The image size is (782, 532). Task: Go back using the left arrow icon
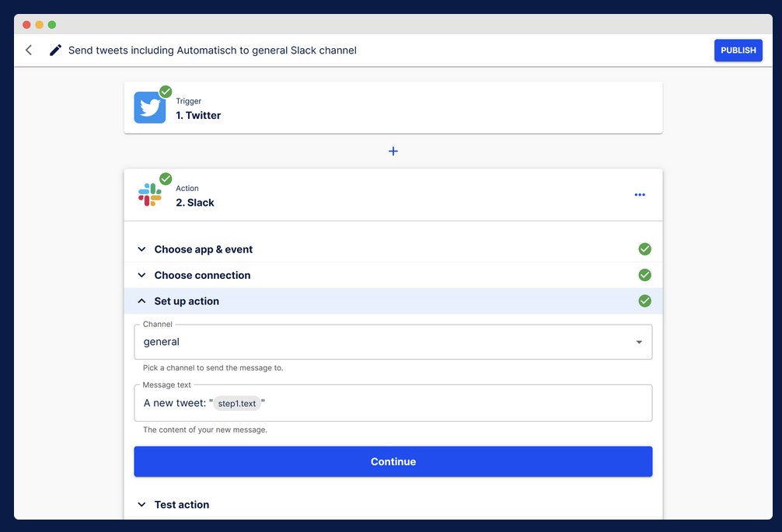29,50
